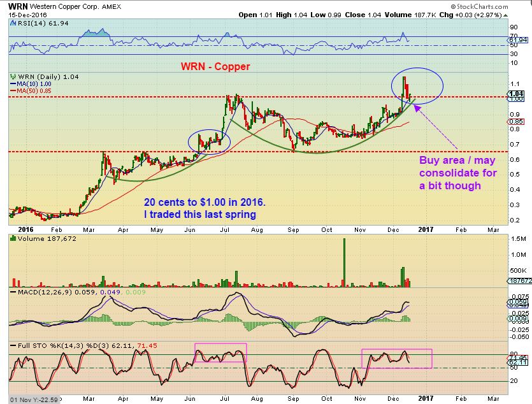Click the 'Volume 187,672' panel label
The height and width of the screenshot is (404, 532).
pyautogui.click(x=47, y=239)
